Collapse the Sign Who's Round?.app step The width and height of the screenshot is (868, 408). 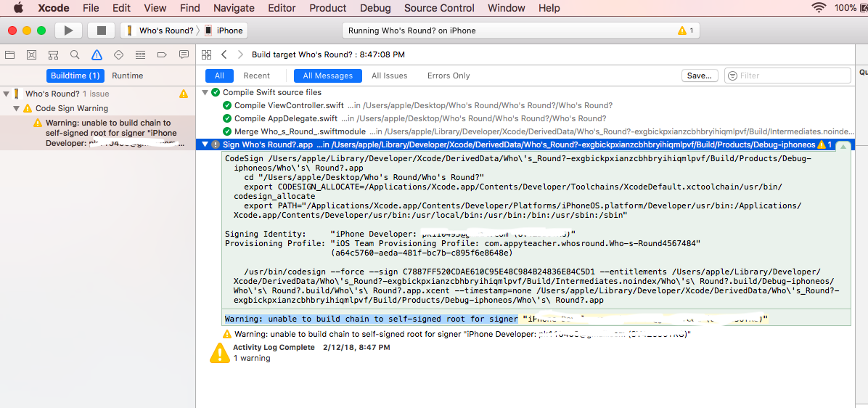pos(205,144)
